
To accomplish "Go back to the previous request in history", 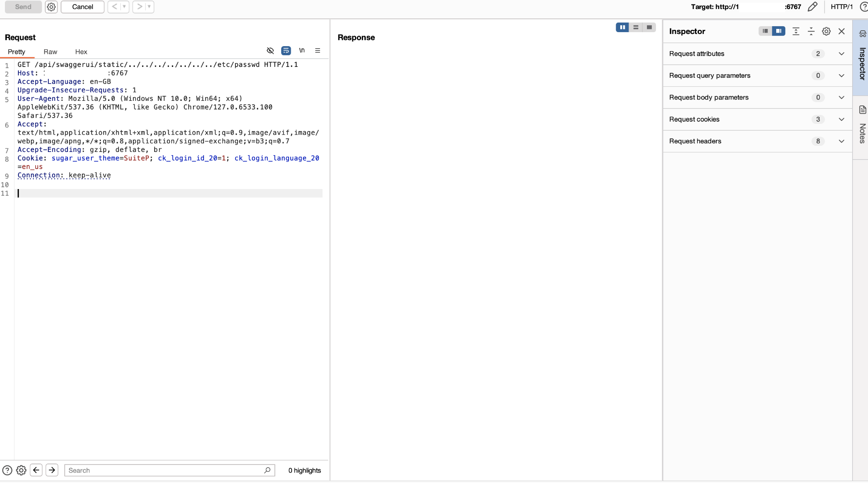I will tap(114, 7).
